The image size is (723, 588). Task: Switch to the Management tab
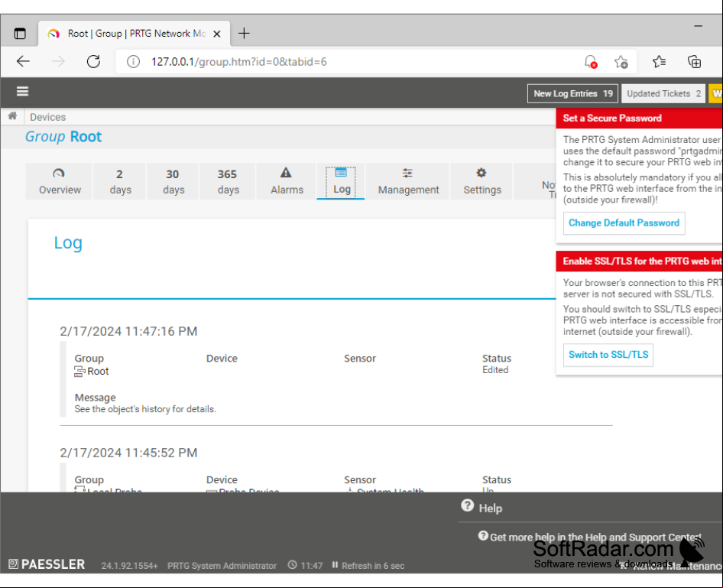[x=408, y=181]
